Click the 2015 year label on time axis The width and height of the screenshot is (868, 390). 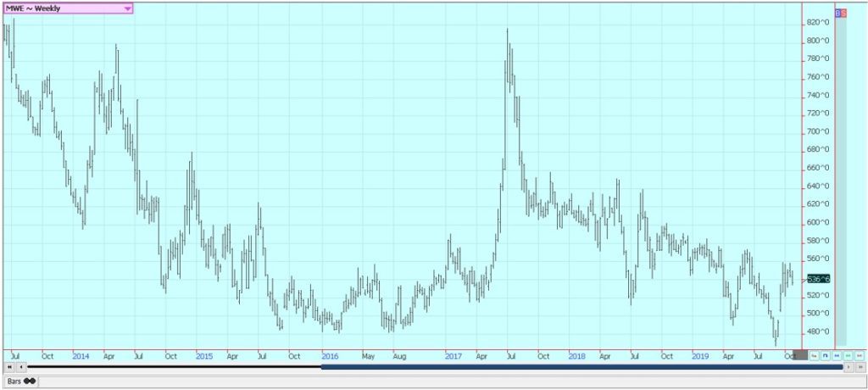(204, 355)
